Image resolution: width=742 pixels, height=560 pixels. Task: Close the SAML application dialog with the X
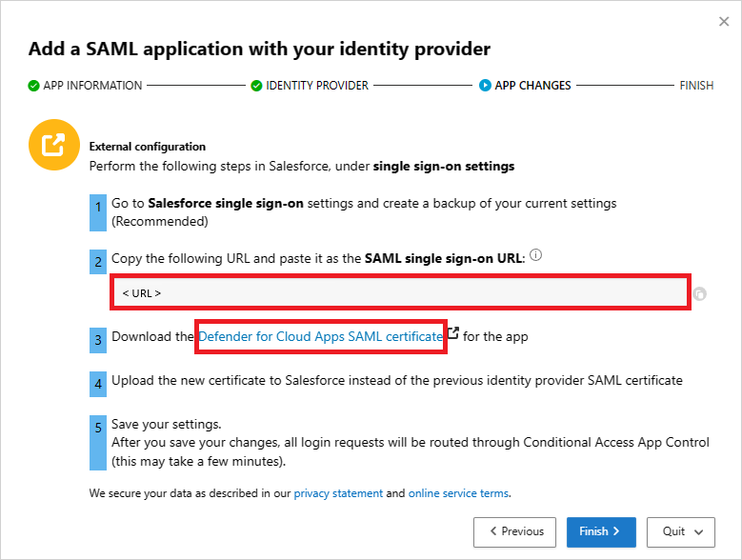point(724,21)
